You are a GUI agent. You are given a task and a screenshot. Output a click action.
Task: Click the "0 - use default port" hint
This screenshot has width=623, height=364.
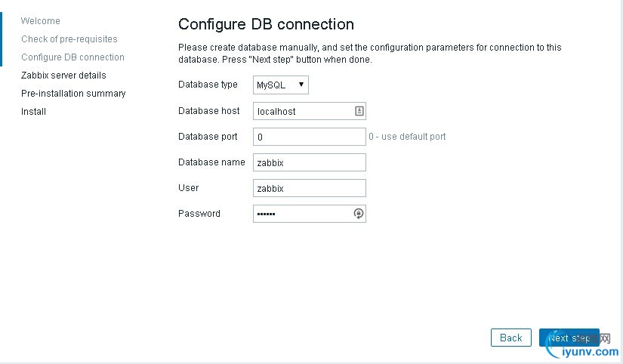point(407,137)
